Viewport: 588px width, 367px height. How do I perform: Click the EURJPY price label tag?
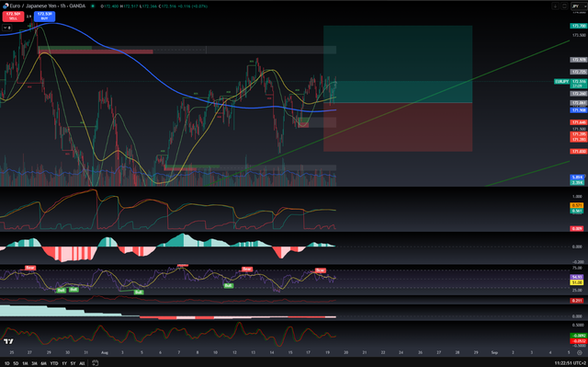tap(561, 82)
